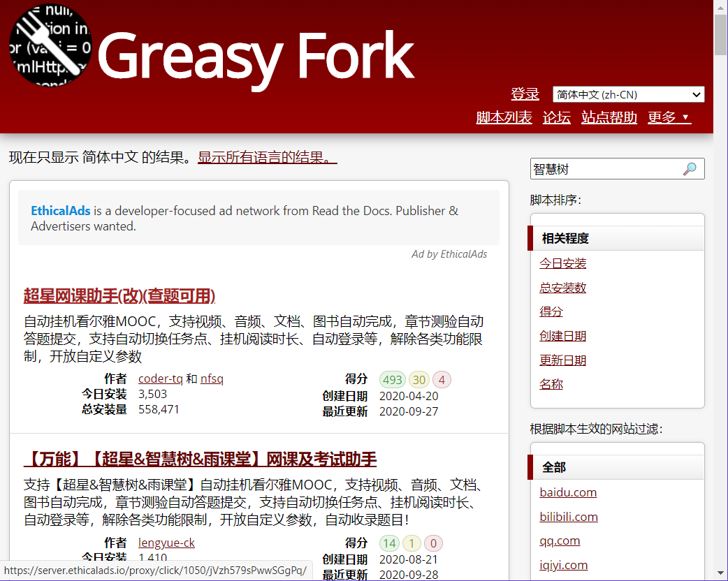The width and height of the screenshot is (728, 581).
Task: Click the red 4 bad rating badge
Action: [442, 380]
